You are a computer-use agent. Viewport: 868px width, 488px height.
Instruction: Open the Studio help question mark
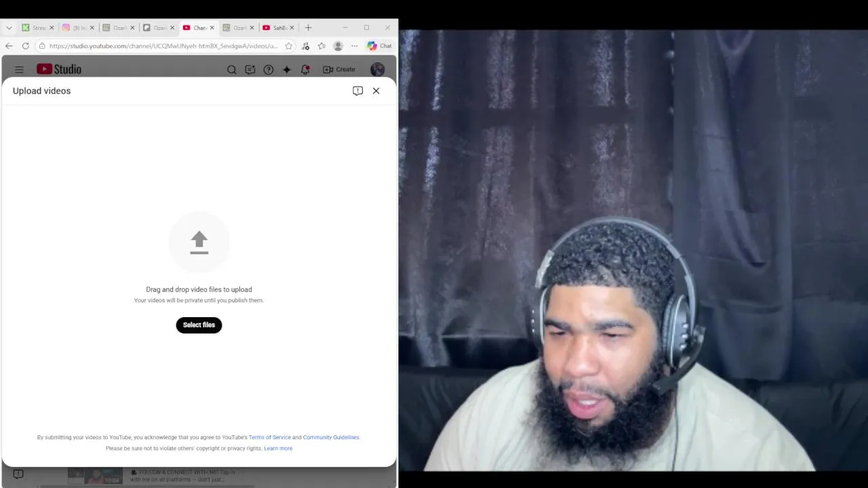click(x=269, y=69)
